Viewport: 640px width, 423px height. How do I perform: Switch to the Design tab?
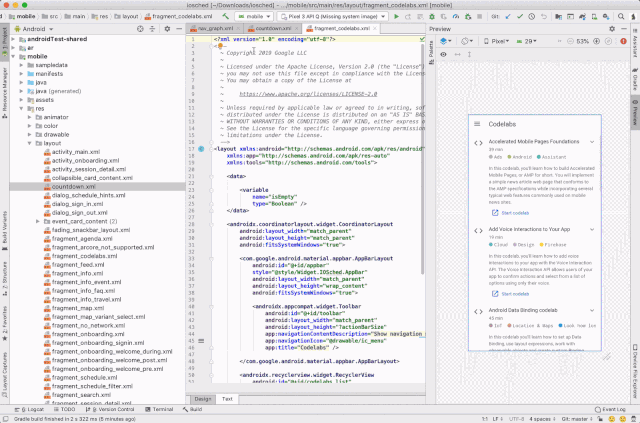point(203,398)
